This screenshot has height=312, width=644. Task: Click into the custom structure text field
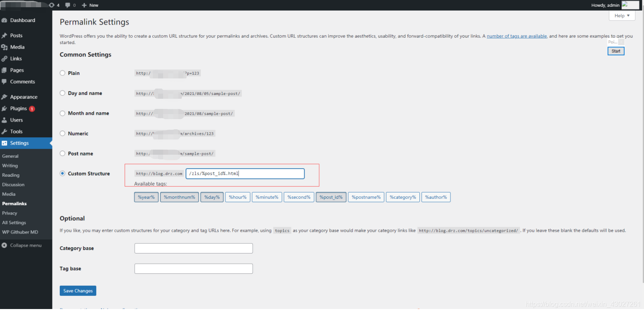pos(245,173)
